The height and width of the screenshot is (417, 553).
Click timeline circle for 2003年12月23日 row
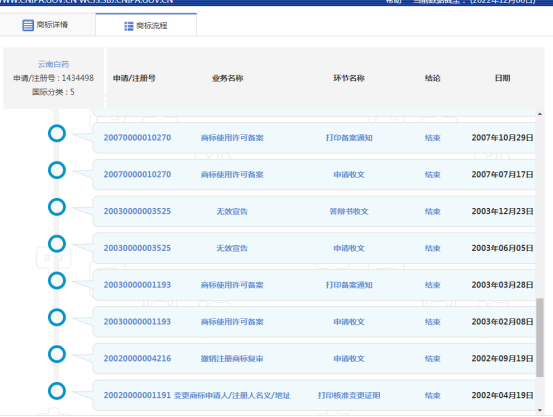[57, 207]
